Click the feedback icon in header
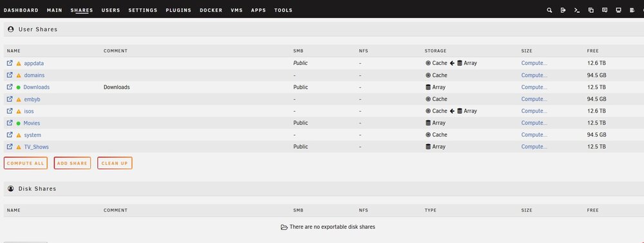The height and width of the screenshot is (243, 644). tap(605, 10)
